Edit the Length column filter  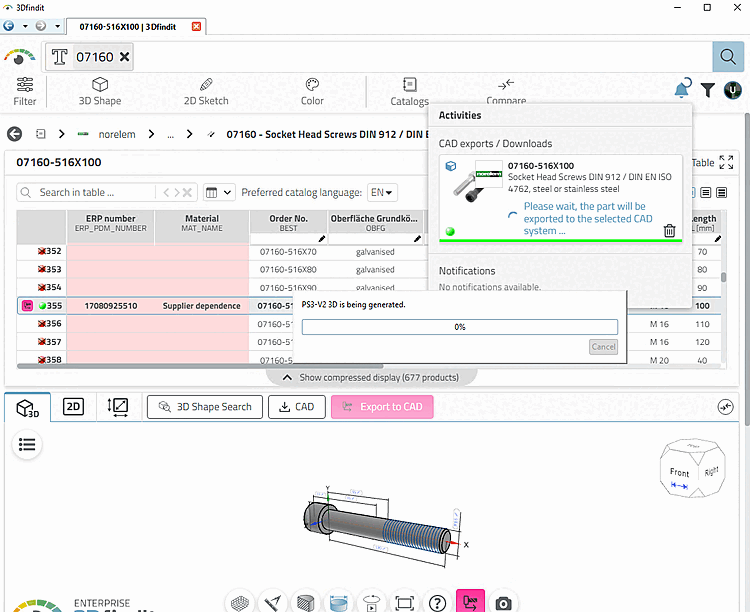tap(717, 238)
